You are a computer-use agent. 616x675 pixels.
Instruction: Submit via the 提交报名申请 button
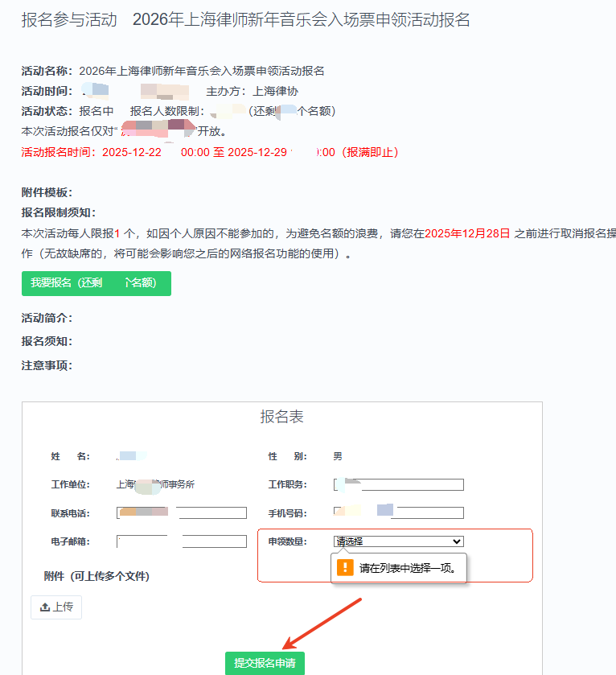[265, 663]
